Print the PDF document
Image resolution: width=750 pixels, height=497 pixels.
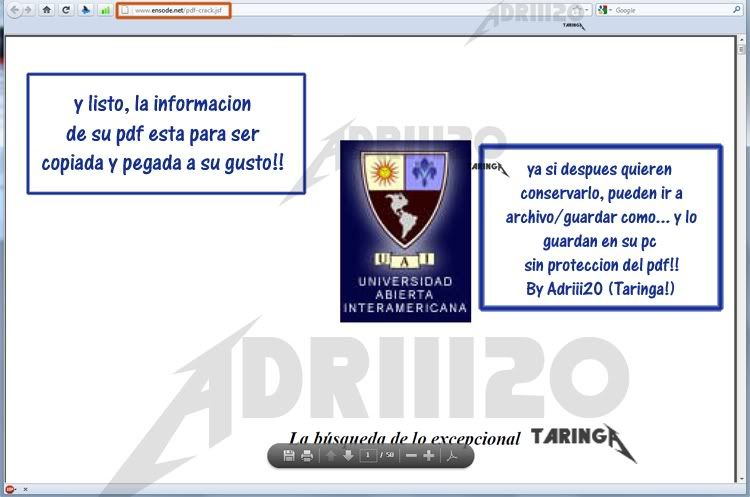[x=307, y=455]
